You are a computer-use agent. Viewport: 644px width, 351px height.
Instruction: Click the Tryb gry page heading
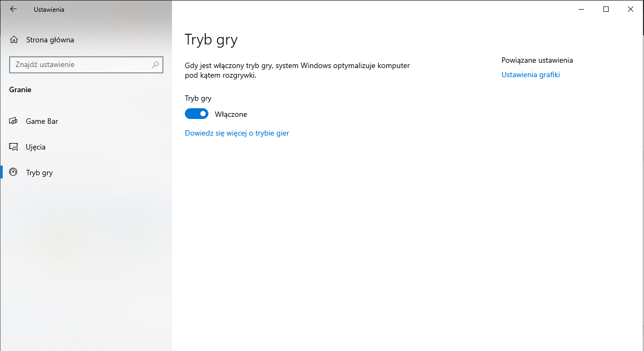click(x=211, y=40)
